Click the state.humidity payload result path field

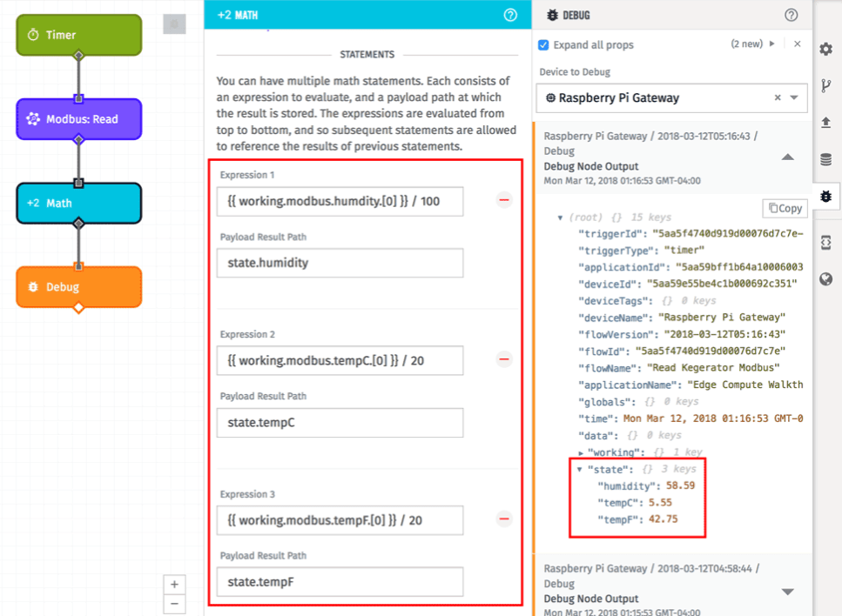[x=340, y=263]
